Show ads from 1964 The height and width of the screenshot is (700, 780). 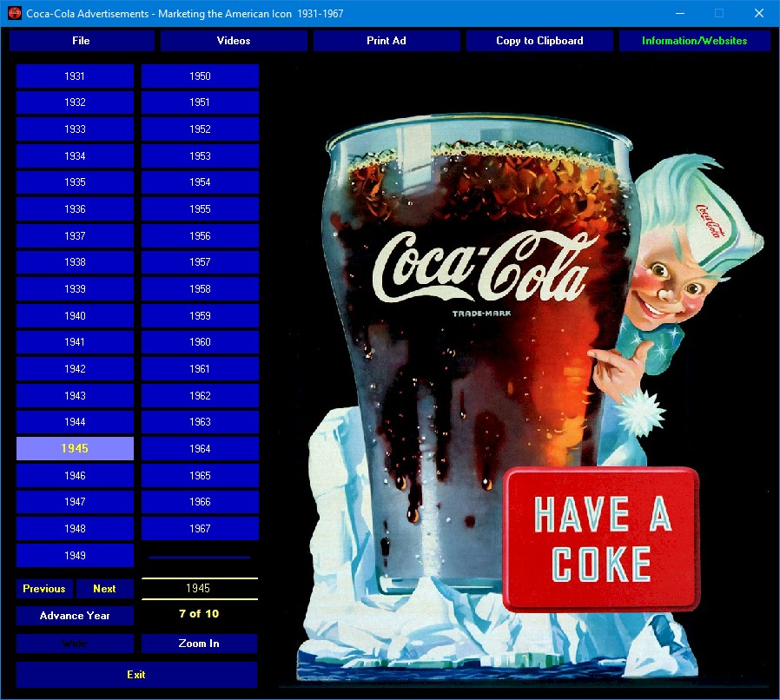pyautogui.click(x=200, y=449)
